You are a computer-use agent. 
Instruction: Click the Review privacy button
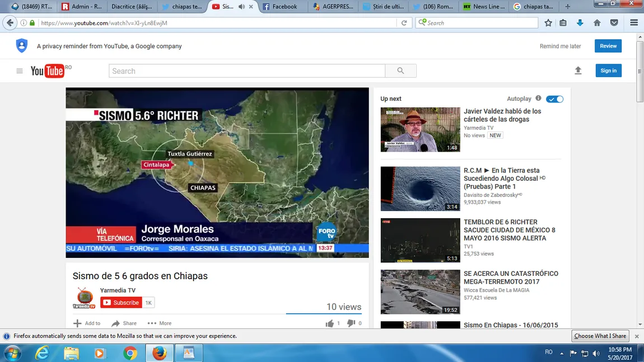pyautogui.click(x=608, y=46)
